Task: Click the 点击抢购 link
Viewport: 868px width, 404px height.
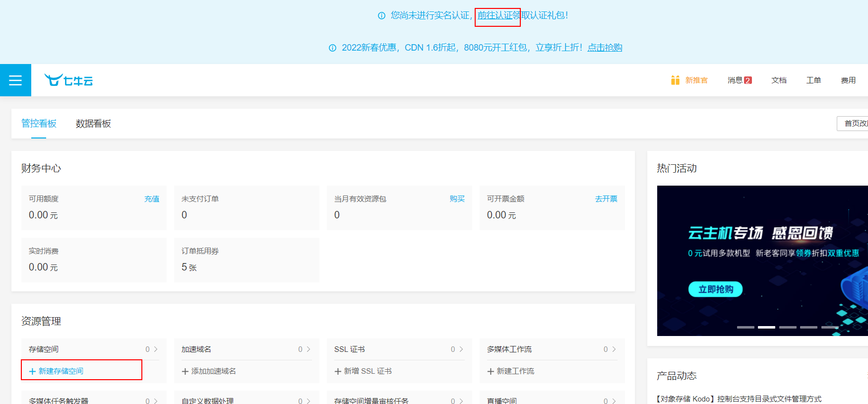Action: (x=605, y=48)
